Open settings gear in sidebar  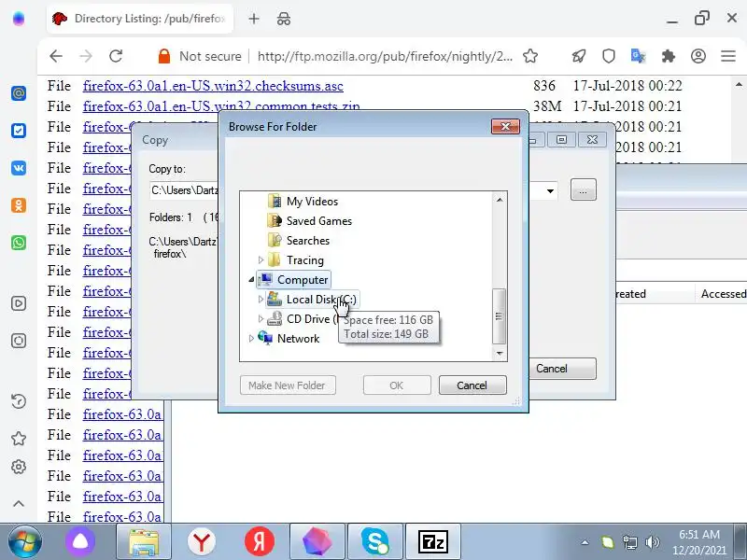pyautogui.click(x=19, y=467)
